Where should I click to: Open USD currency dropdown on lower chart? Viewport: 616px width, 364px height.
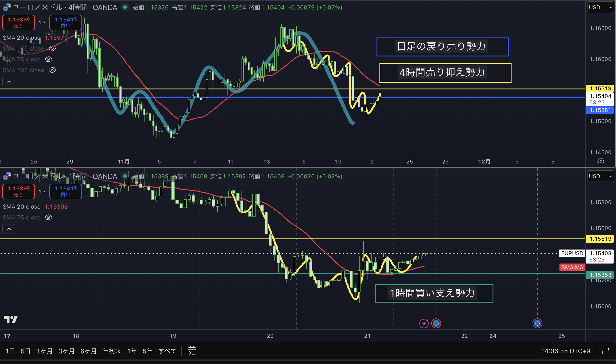coord(600,176)
